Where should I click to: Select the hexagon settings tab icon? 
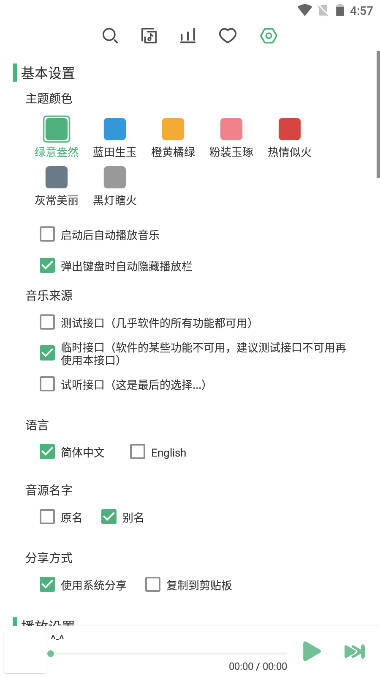268,36
